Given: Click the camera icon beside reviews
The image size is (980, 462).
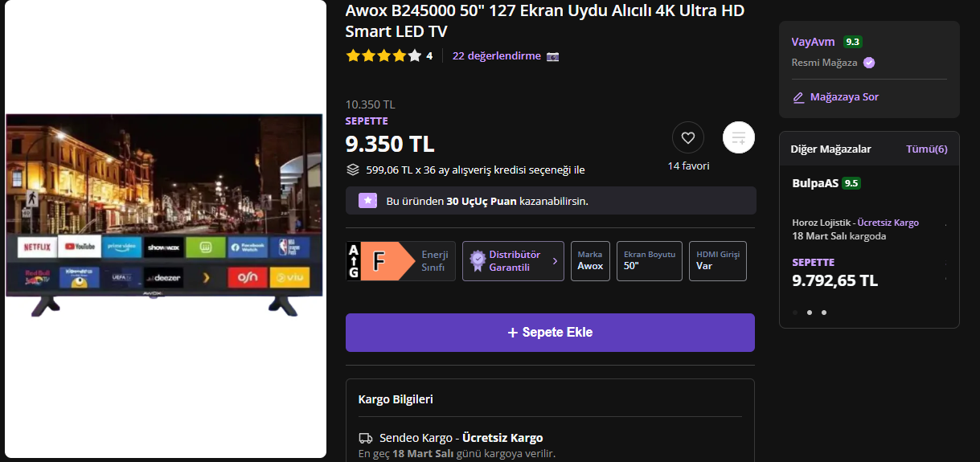Looking at the screenshot, I should coord(553,56).
